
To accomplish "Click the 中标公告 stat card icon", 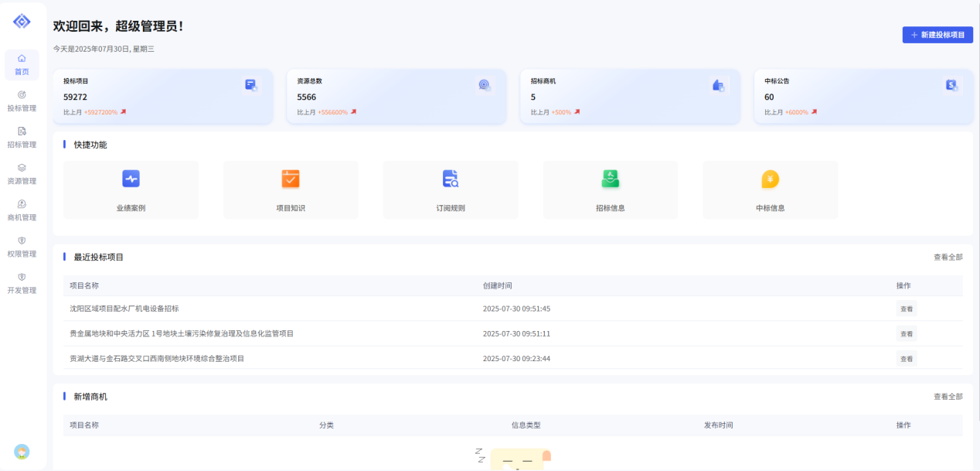I will pyautogui.click(x=951, y=85).
